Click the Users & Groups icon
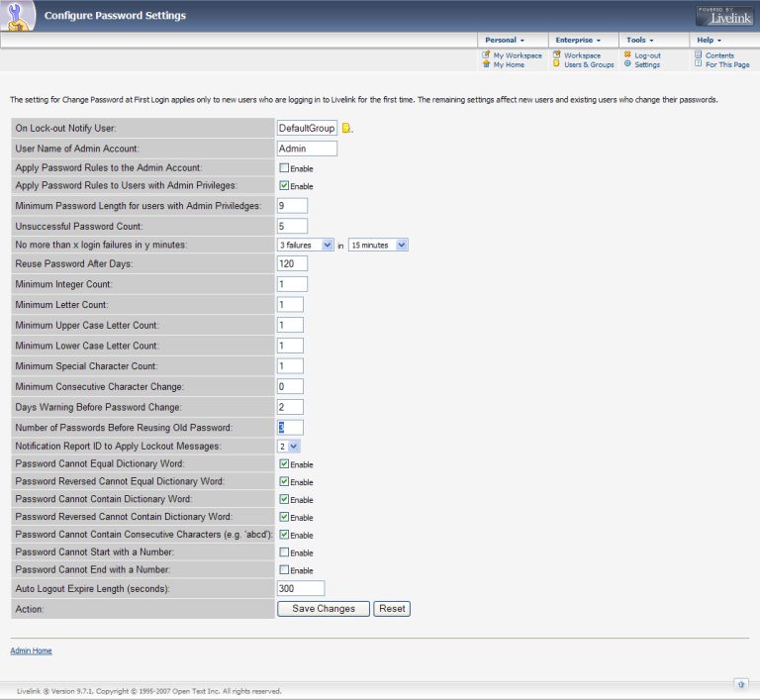Viewport: 760px width, 700px height. (x=557, y=64)
